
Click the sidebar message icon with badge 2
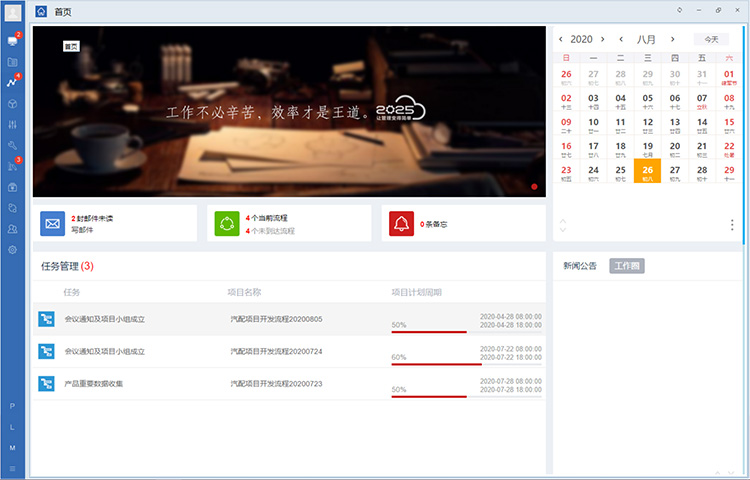pyautogui.click(x=13, y=41)
